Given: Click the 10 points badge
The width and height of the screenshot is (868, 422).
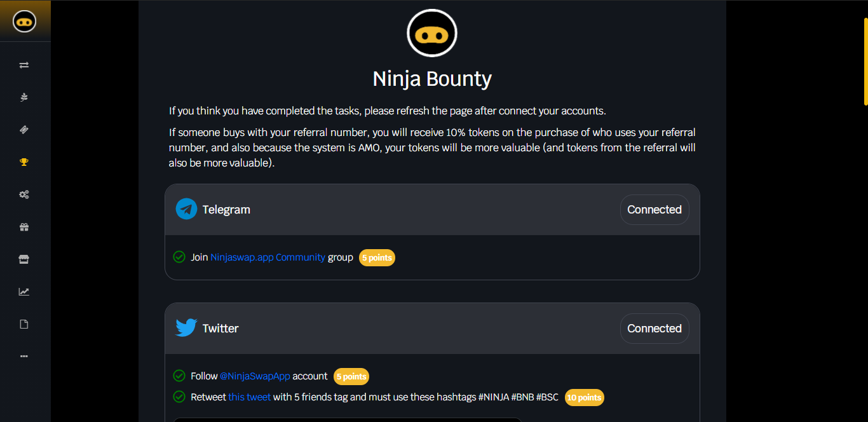Looking at the screenshot, I should tap(585, 398).
